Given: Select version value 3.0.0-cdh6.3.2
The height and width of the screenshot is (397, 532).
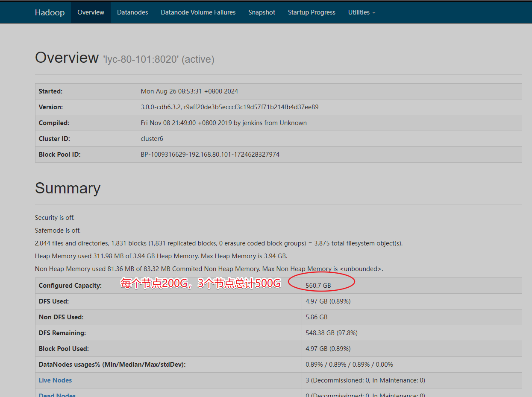Looking at the screenshot, I should coord(229,107).
